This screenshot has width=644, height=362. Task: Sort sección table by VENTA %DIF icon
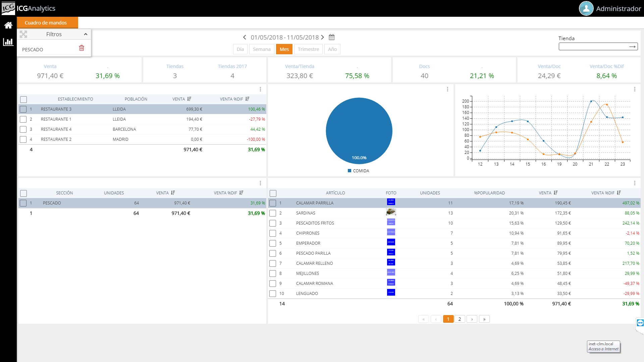pyautogui.click(x=241, y=193)
